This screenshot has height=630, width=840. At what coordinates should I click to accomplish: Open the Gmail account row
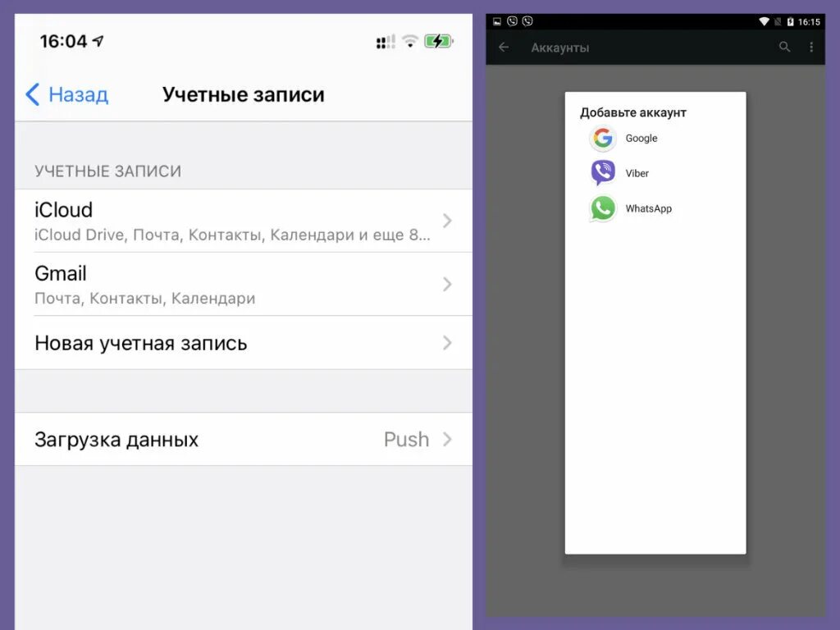[x=244, y=284]
